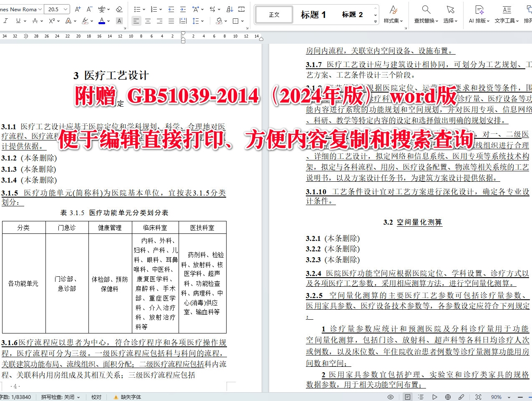
Task: Click the heading 3 医疗工艺设计
Action: click(x=111, y=75)
